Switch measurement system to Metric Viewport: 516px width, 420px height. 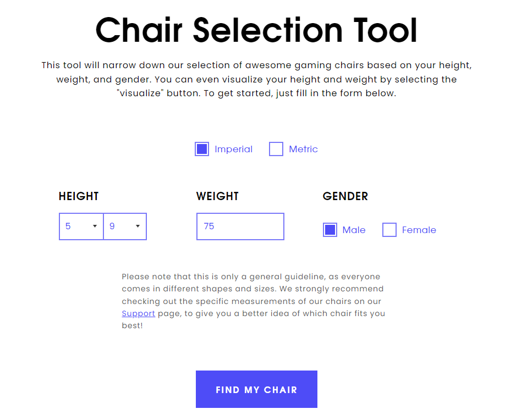tap(276, 148)
